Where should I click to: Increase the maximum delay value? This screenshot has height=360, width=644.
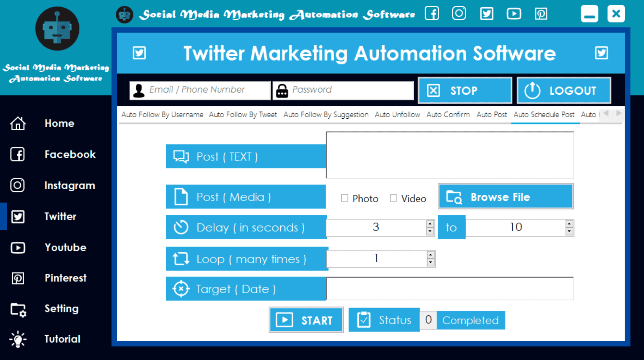(x=569, y=224)
